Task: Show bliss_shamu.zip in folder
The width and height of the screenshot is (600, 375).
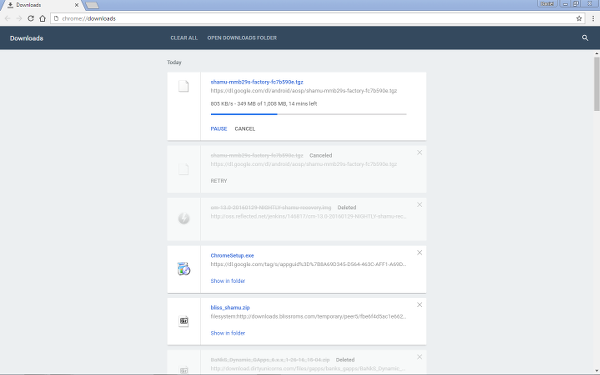Action: (x=228, y=333)
